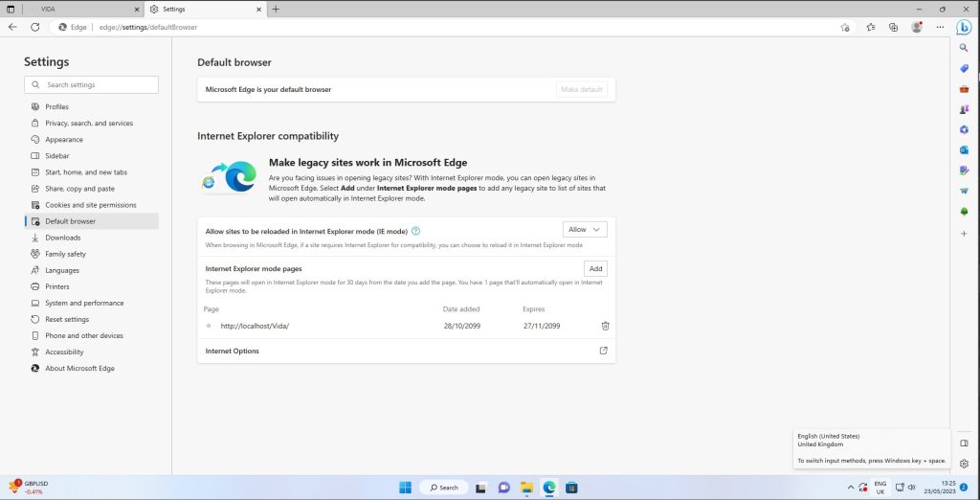Delete the http://localhost/Vida/ entry trash icon
The width and height of the screenshot is (980, 500).
(x=605, y=326)
